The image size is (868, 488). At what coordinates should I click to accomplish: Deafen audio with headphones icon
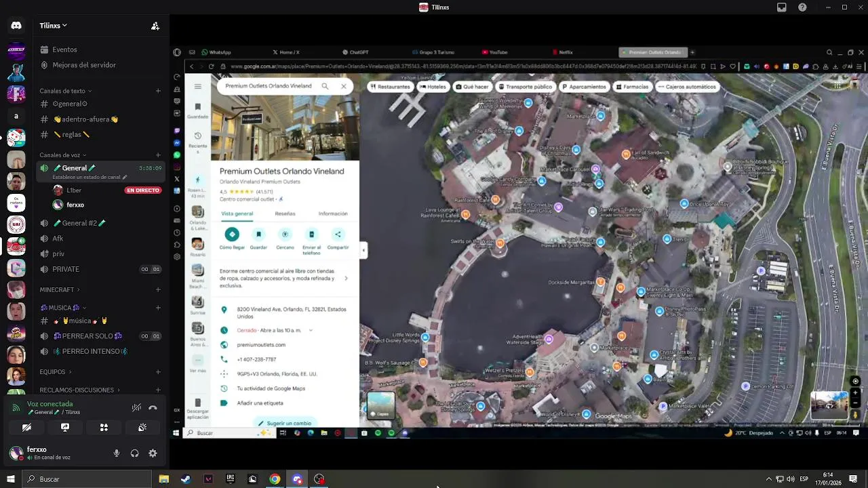134,453
